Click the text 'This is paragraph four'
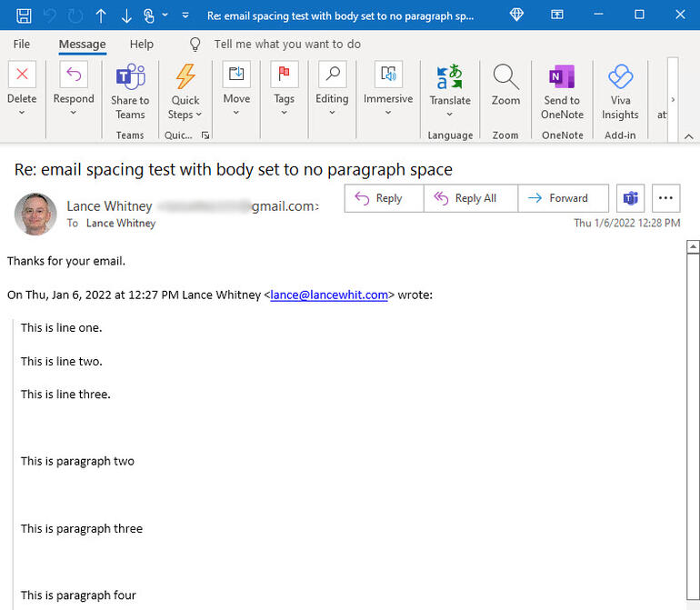Image resolution: width=700 pixels, height=610 pixels. [x=78, y=595]
